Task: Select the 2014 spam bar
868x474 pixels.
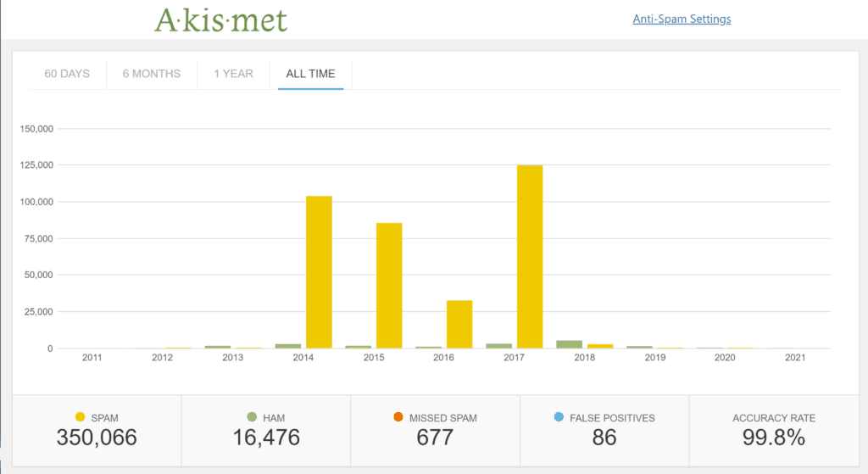Action: pyautogui.click(x=319, y=272)
